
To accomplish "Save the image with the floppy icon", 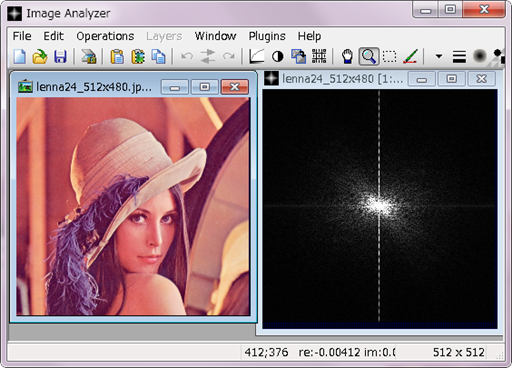I will coord(60,56).
